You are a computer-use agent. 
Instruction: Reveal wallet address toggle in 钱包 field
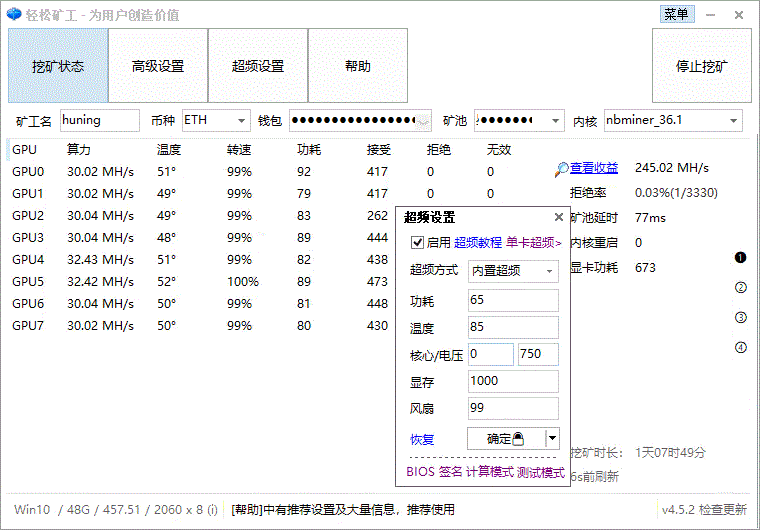click(423, 122)
